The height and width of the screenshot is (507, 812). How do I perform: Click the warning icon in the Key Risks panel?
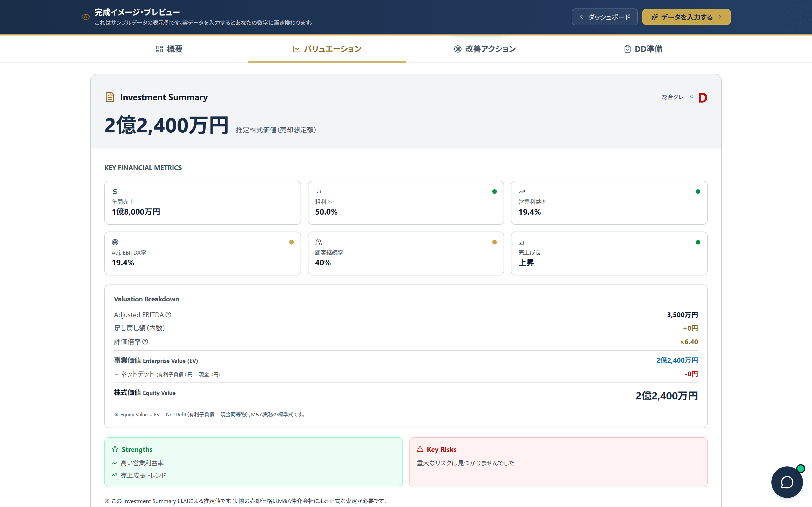click(x=420, y=449)
